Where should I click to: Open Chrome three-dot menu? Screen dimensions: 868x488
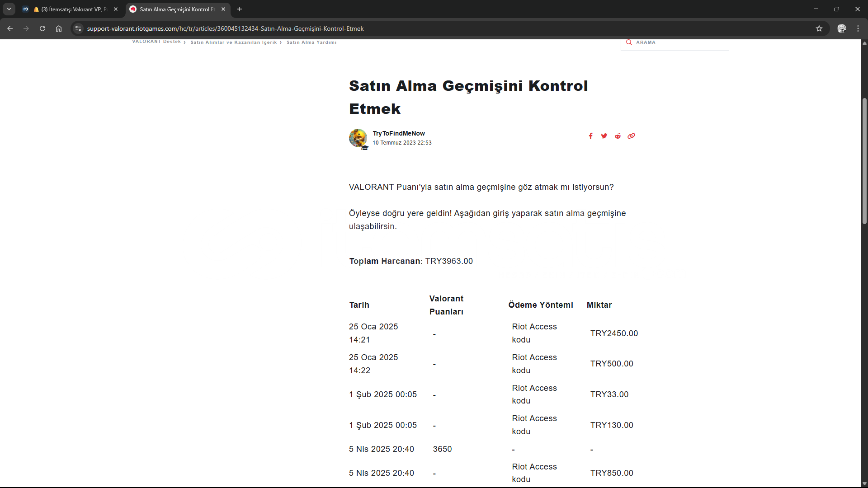(x=858, y=28)
